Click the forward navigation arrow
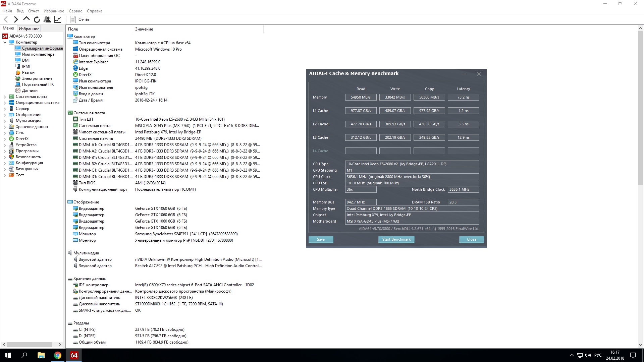Screen dimensions: 644x362 click(x=16, y=19)
